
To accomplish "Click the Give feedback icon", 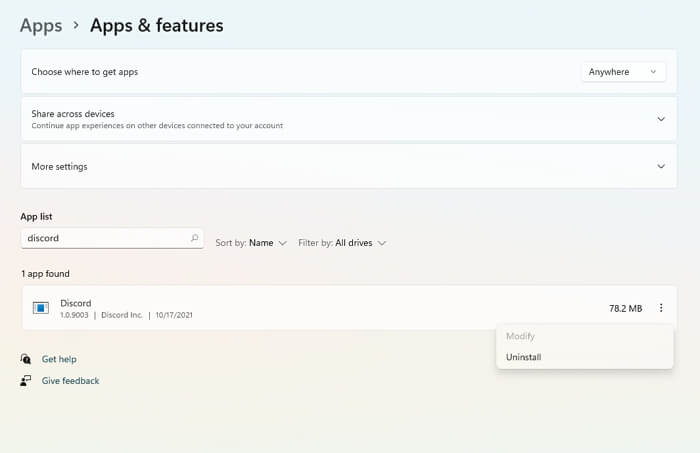I will (x=26, y=380).
